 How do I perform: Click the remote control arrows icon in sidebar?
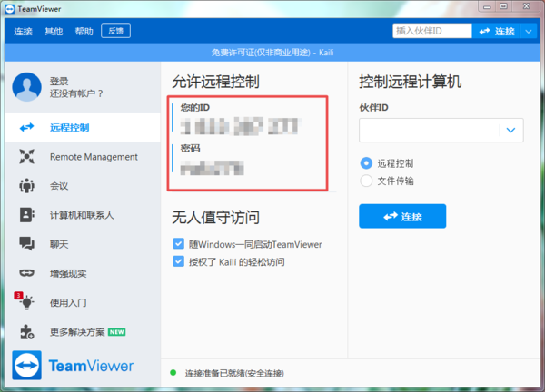[26, 128]
